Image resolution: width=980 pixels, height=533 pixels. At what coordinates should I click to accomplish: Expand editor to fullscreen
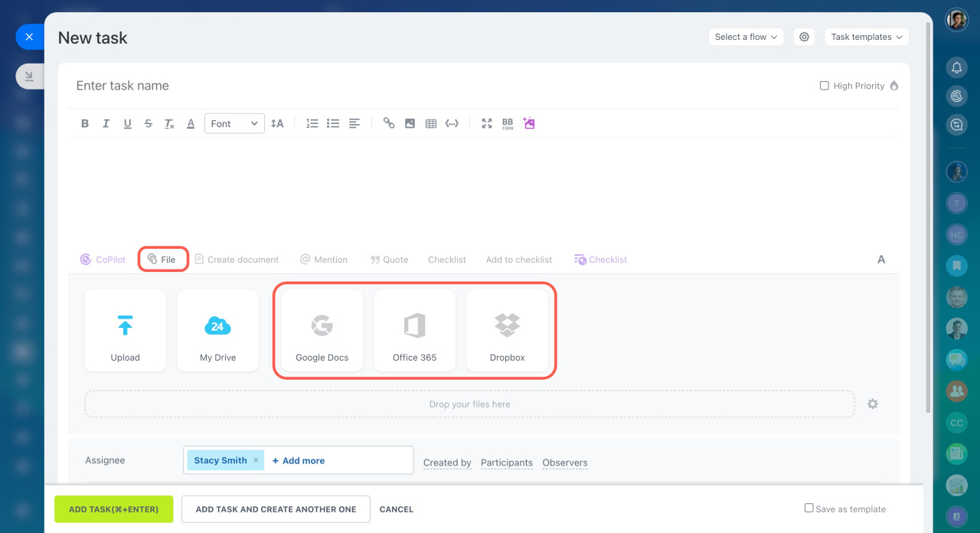pos(487,123)
